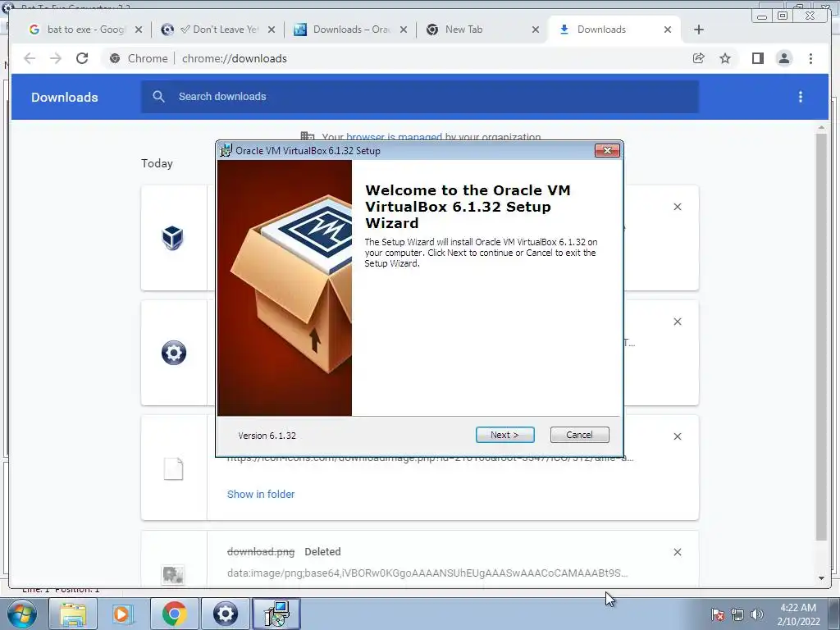Open Windows Start menu

click(21, 614)
